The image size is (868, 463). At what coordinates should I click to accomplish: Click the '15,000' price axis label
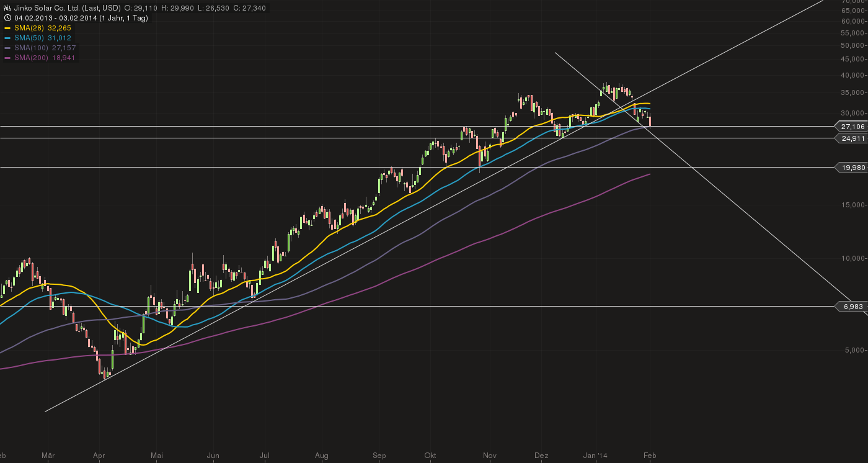pyautogui.click(x=854, y=205)
